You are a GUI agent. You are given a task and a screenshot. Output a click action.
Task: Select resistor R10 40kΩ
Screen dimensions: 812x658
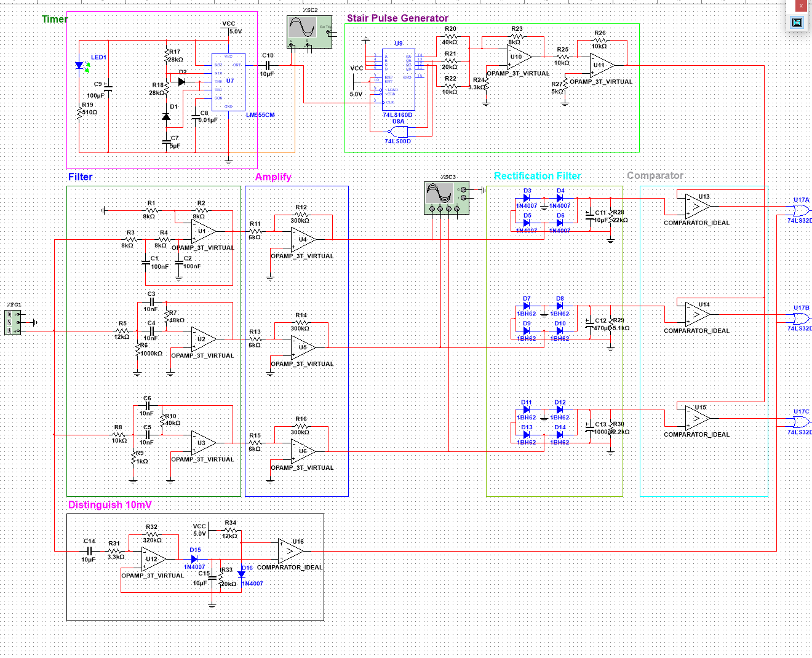click(162, 421)
